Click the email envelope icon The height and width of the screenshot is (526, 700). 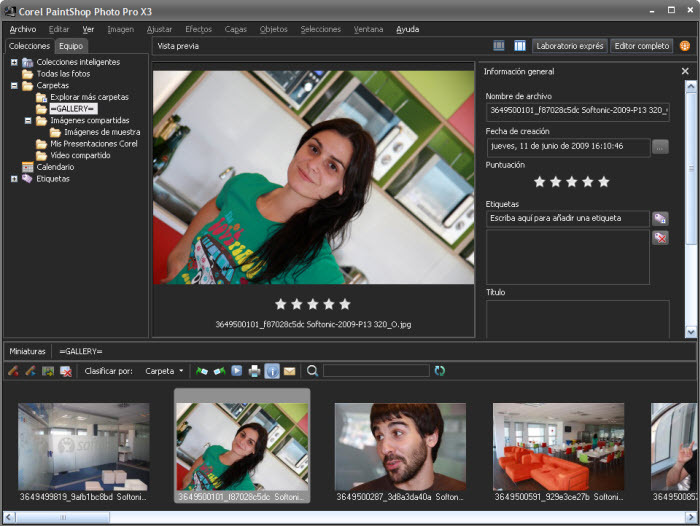coord(289,371)
